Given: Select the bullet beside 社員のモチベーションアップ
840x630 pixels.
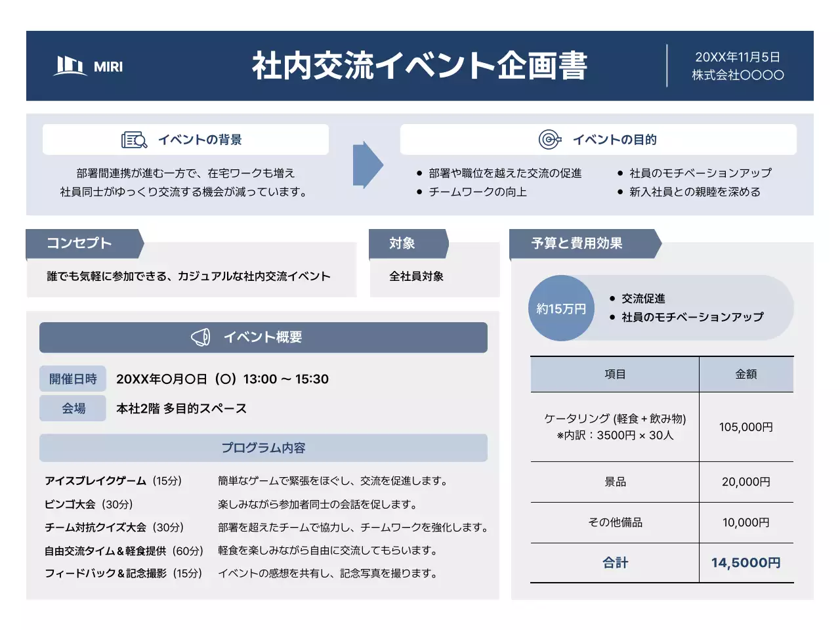Looking at the screenshot, I should click(x=619, y=173).
